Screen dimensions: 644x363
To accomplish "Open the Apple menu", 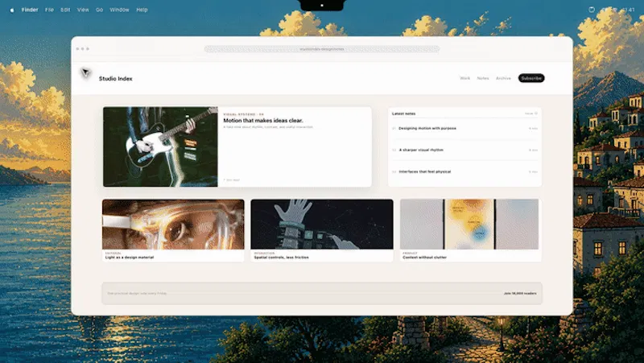I will [12, 10].
